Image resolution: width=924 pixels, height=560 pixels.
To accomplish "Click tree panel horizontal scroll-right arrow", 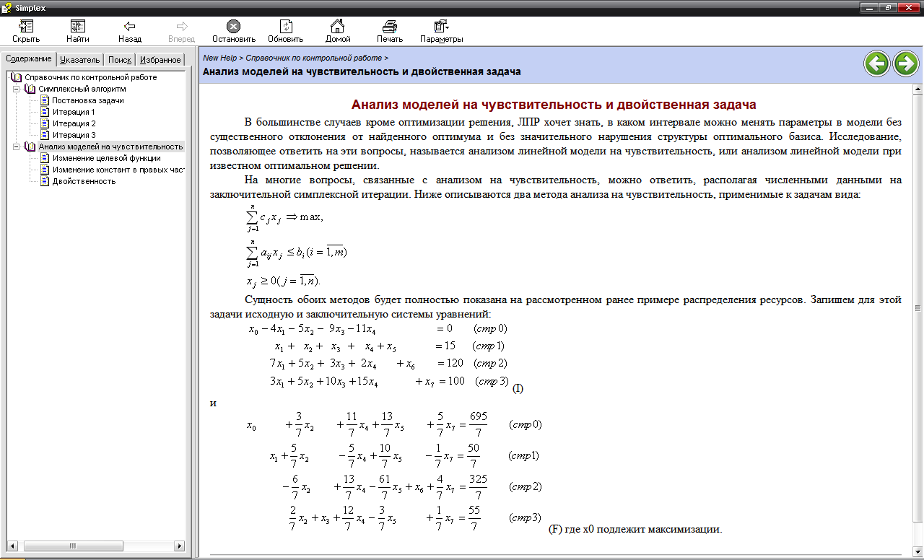I will (x=180, y=546).
